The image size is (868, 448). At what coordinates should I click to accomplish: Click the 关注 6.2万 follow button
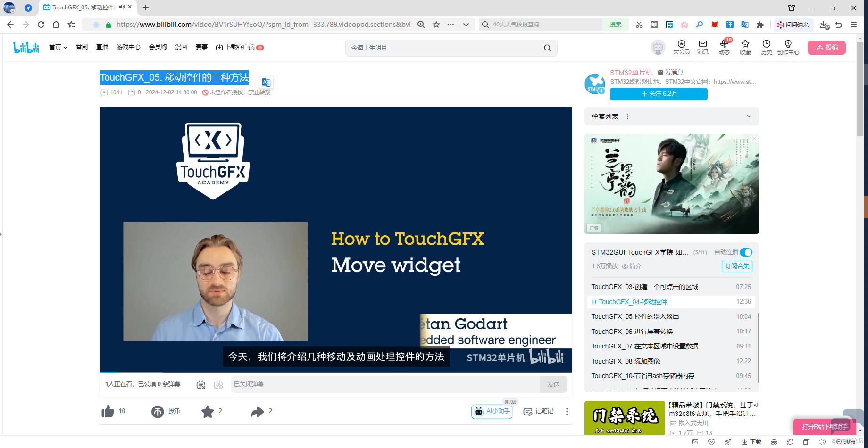(659, 94)
